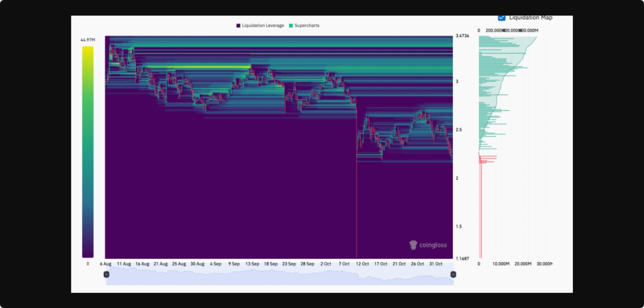Click the 13 Sep date marker
644x308 pixels.
(x=252, y=264)
